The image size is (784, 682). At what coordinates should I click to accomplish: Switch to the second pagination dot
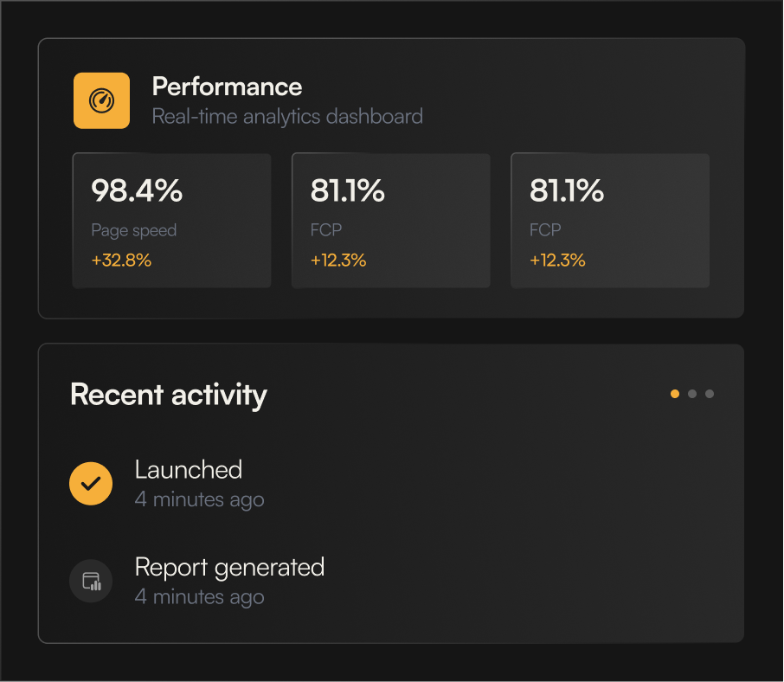692,394
